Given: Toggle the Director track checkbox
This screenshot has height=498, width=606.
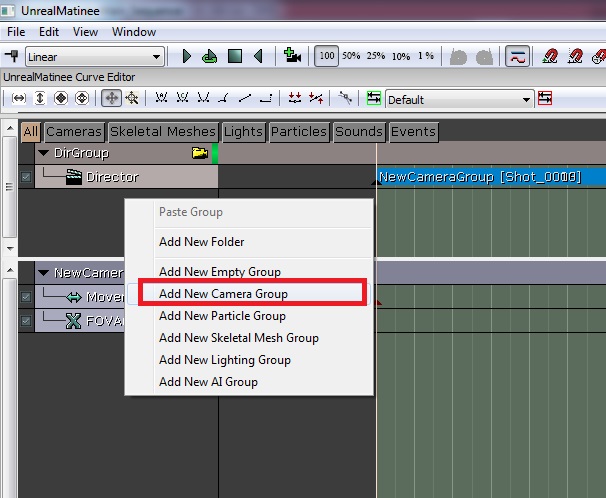Looking at the screenshot, I should click(26, 177).
